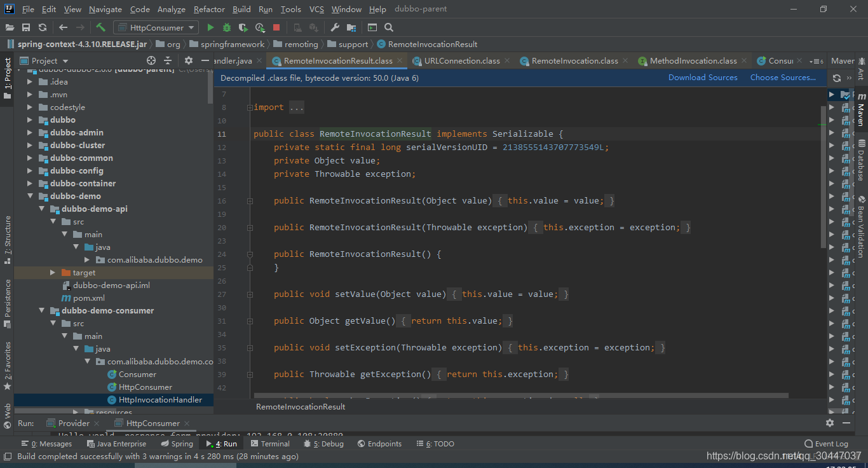Image resolution: width=868 pixels, height=468 pixels.
Task: Search everywhere with the magnifier icon
Action: tap(389, 27)
